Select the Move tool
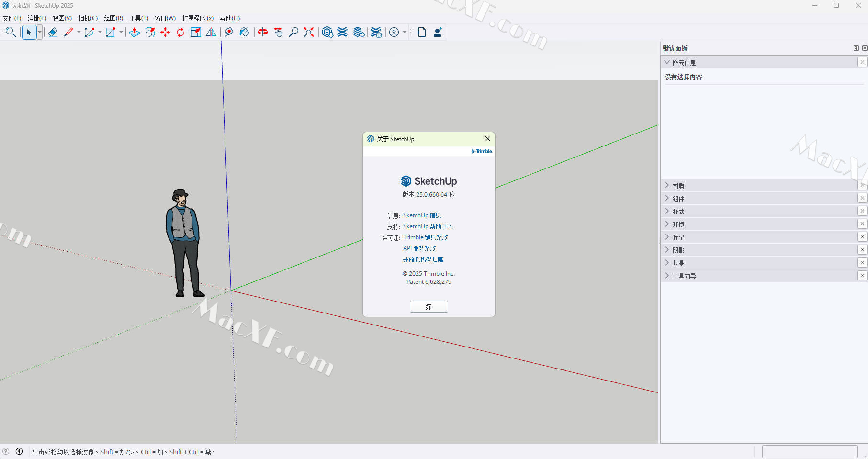Image resolution: width=868 pixels, height=459 pixels. 165,32
